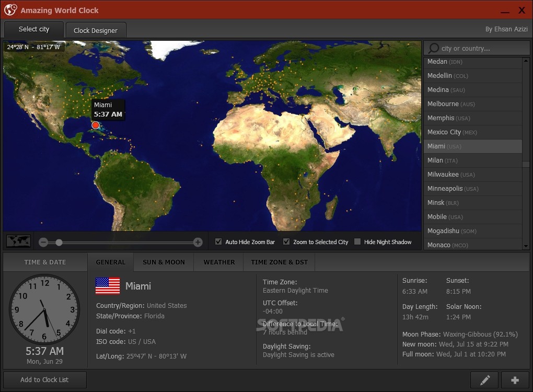Click the Miami 5:37 AM map tooltip
This screenshot has width=533, height=392.
pos(108,109)
